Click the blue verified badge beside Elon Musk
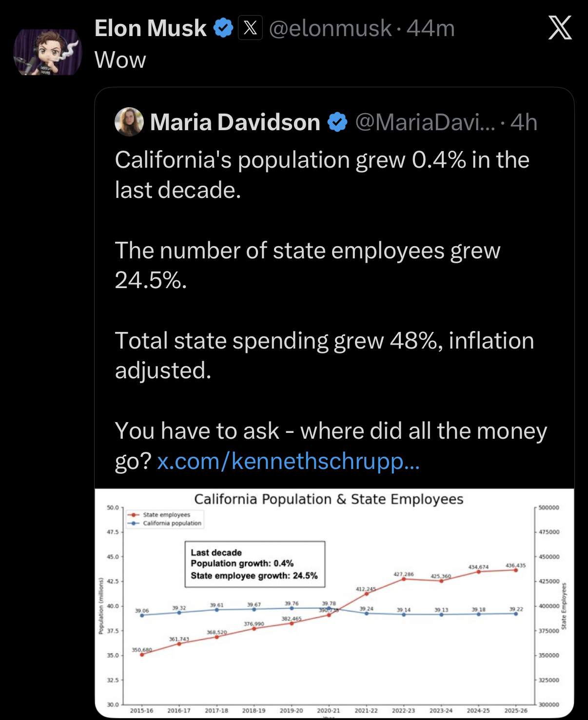This screenshot has width=588, height=720. (223, 28)
